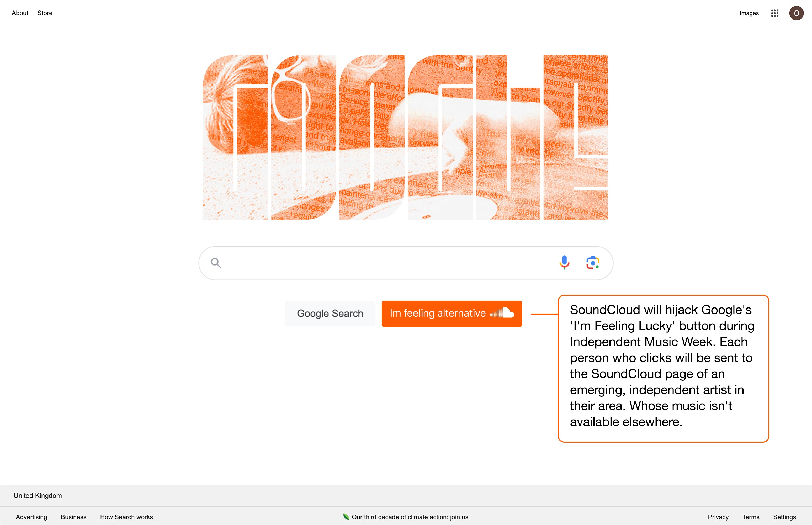Open Advertising in the footer
Viewport: 812px width, 525px height.
[x=31, y=517]
